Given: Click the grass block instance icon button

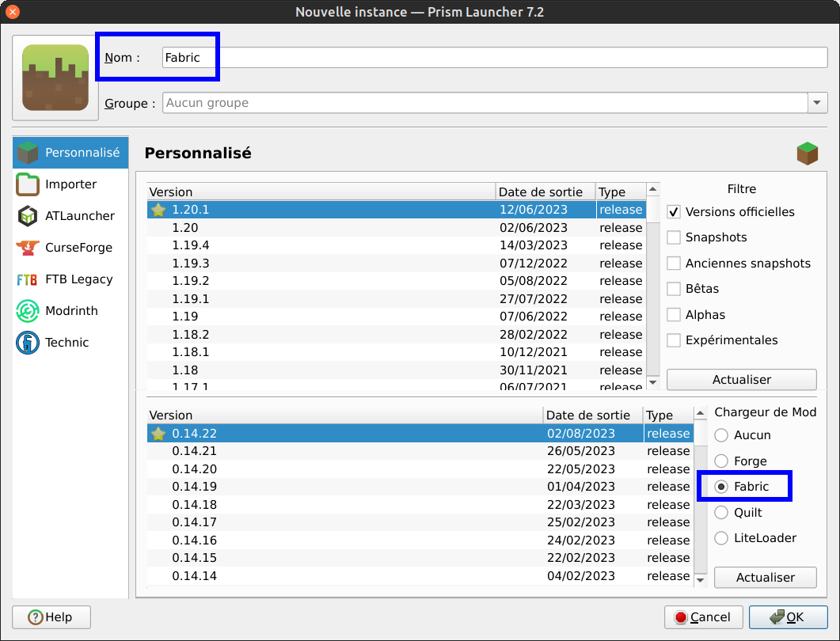Looking at the screenshot, I should point(55,78).
